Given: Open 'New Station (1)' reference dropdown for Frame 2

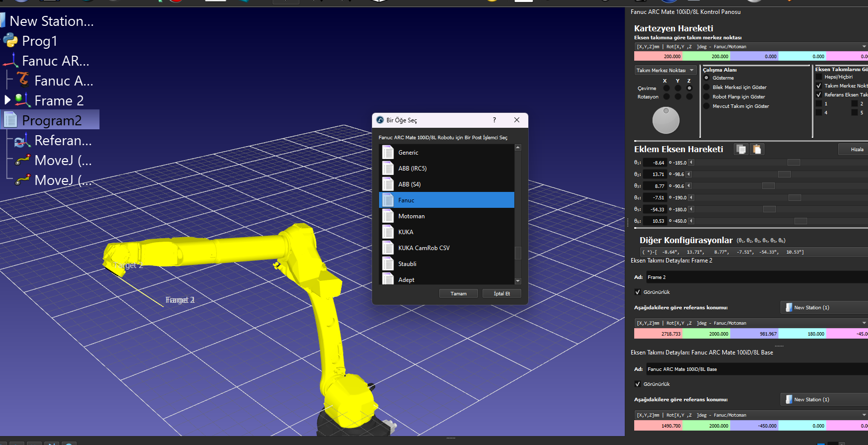Looking at the screenshot, I should [823, 308].
